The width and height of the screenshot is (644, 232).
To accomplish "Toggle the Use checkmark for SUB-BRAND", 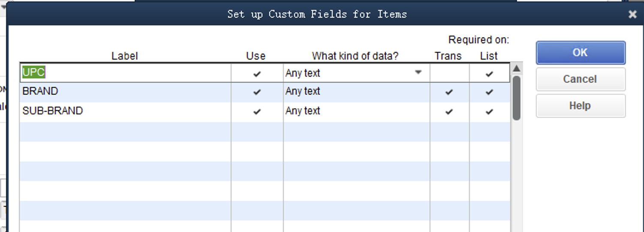I will pos(257,112).
